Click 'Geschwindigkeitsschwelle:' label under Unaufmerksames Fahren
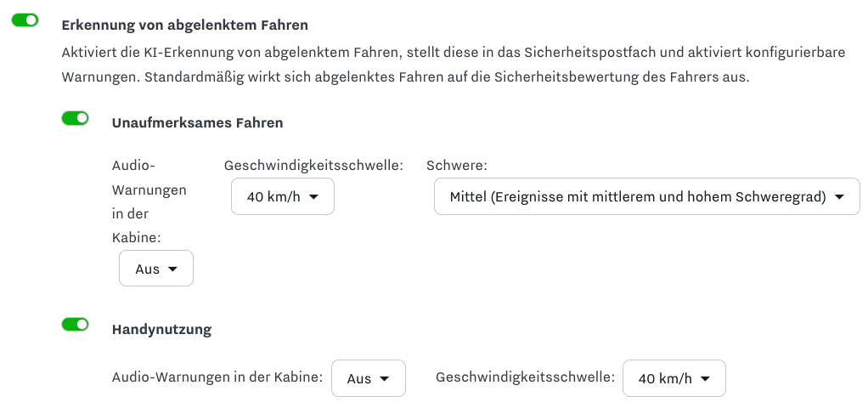Image resolution: width=868 pixels, height=408 pixels. [x=313, y=166]
